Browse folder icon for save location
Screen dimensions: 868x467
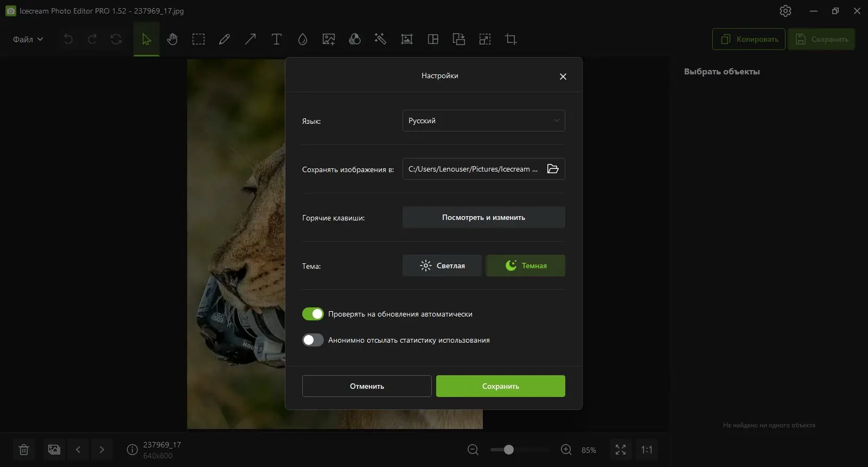(x=553, y=169)
